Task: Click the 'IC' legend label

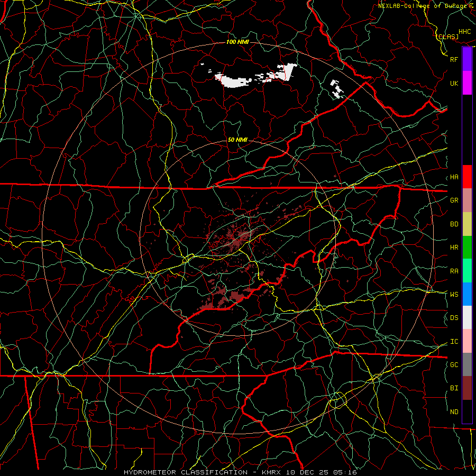Action: tap(454, 342)
